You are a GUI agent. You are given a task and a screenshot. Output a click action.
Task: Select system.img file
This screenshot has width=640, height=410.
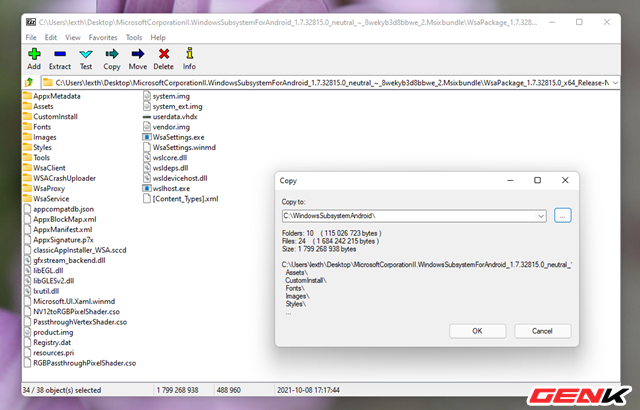pos(167,96)
